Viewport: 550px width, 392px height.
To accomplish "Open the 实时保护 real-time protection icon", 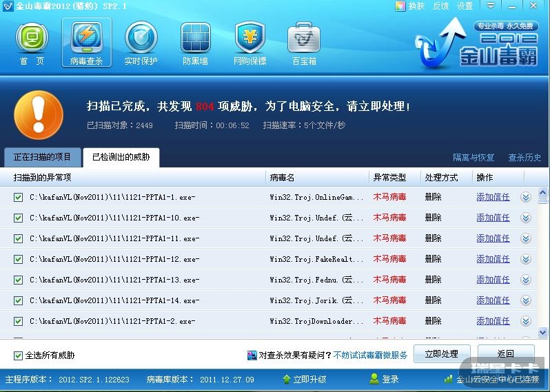I will pos(141,38).
